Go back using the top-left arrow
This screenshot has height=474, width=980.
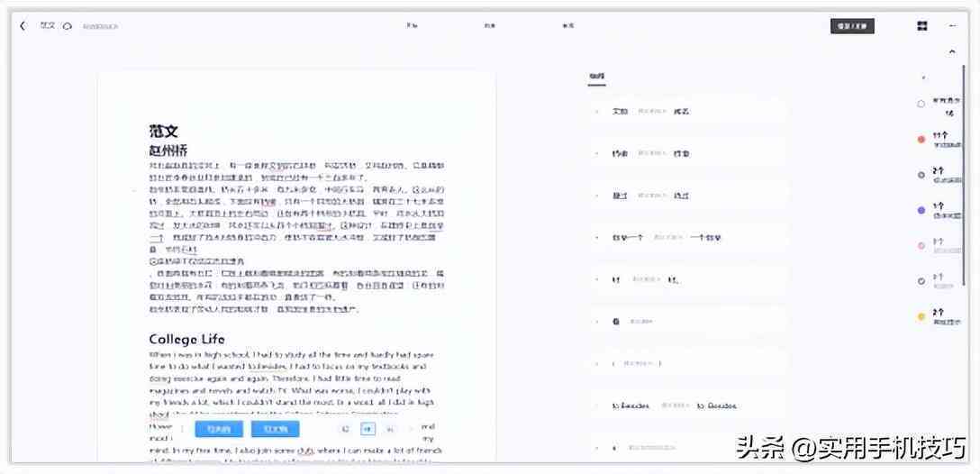coord(23,25)
